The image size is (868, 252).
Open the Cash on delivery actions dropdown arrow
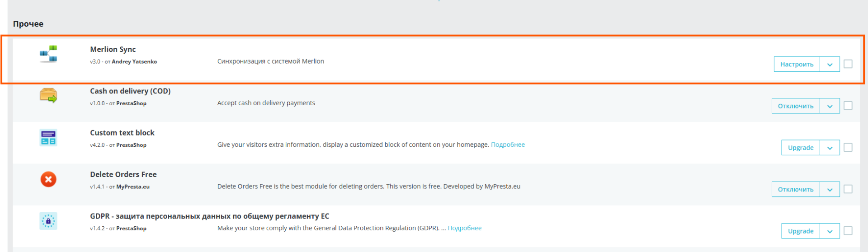830,106
